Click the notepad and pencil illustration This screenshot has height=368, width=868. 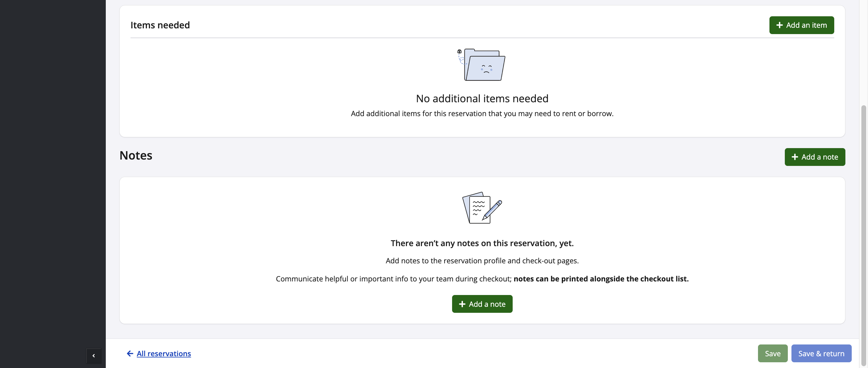[482, 208]
